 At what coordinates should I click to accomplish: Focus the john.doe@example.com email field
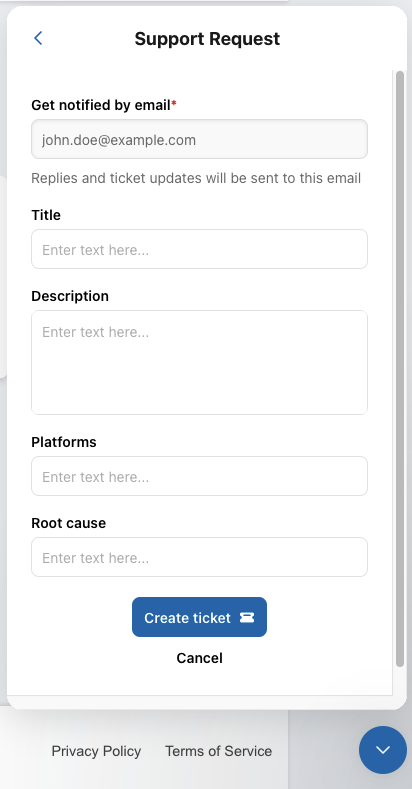(199, 139)
